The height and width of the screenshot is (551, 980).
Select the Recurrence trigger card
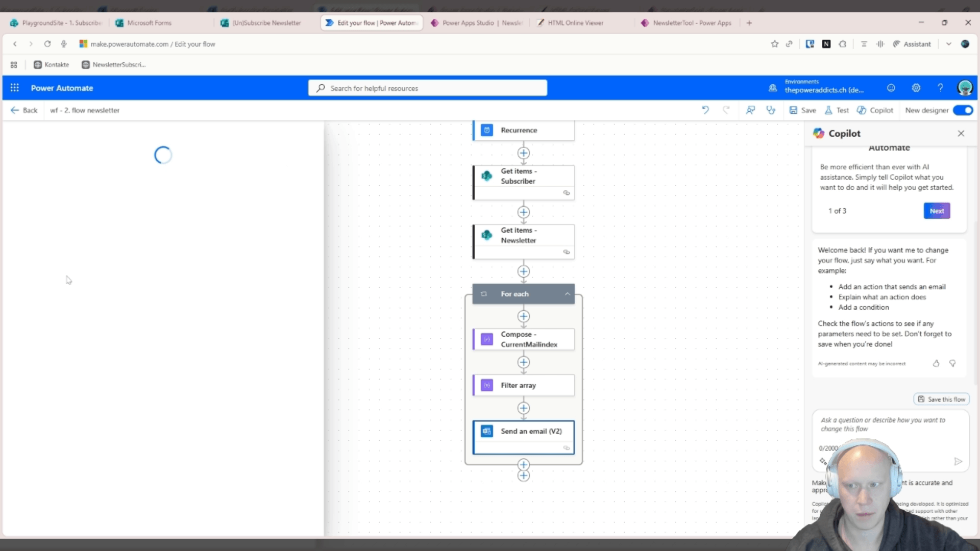pos(524,130)
